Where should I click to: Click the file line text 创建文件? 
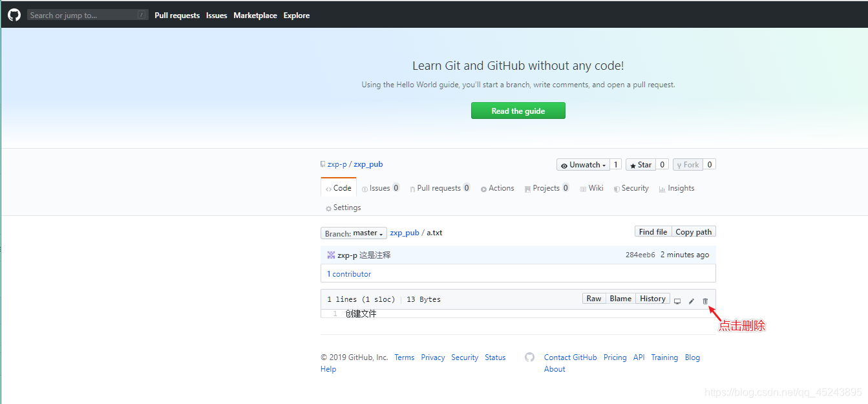tap(361, 314)
